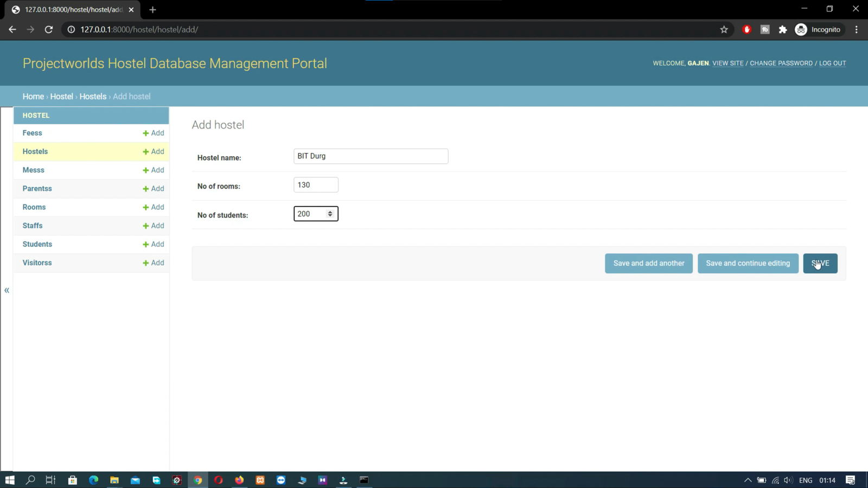Show hidden icons in the system tray
The image size is (868, 488).
pos(748,480)
